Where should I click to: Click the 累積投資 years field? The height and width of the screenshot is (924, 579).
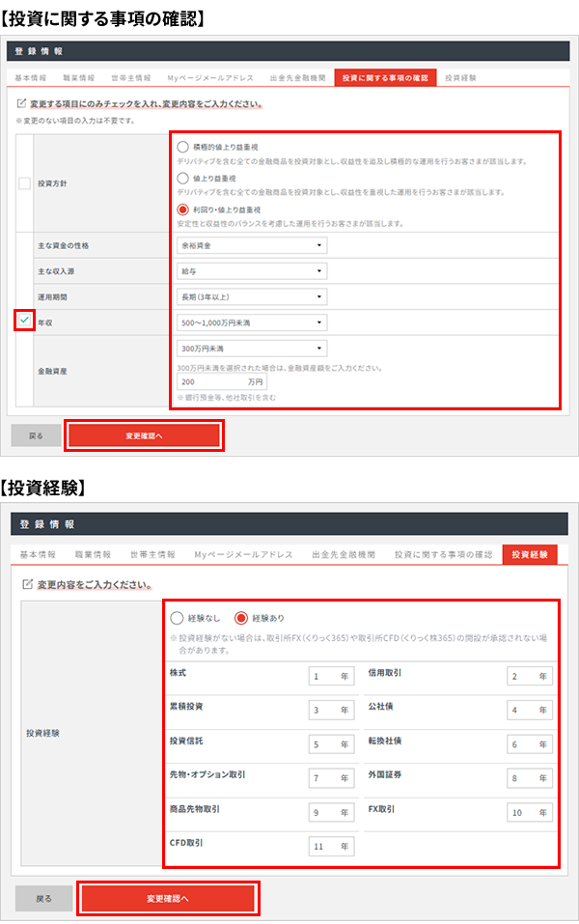[x=331, y=710]
